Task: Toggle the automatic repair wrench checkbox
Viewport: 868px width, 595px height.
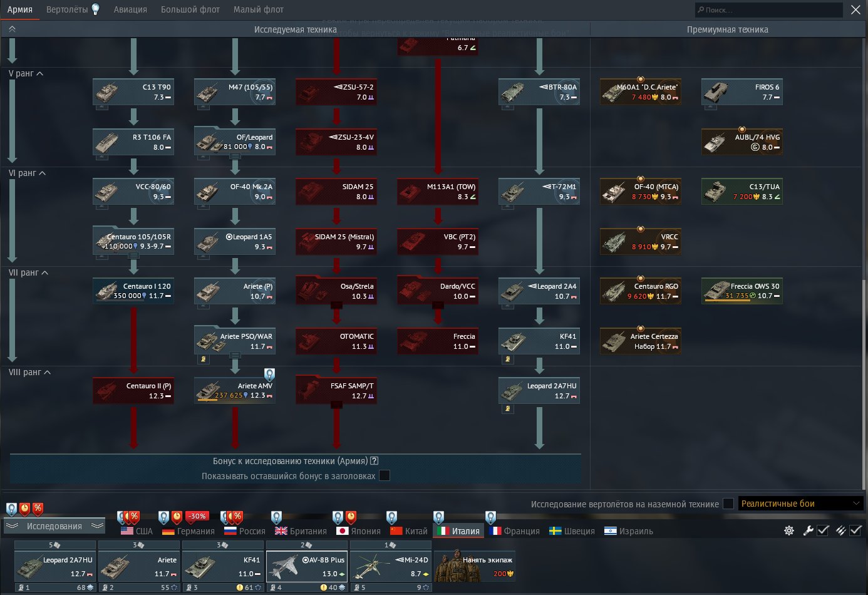Action: (823, 530)
